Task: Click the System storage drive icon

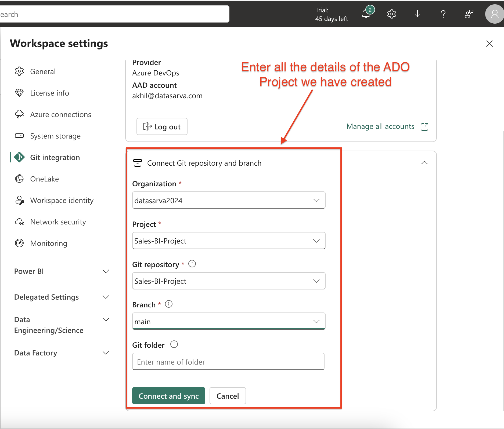Action: (19, 136)
